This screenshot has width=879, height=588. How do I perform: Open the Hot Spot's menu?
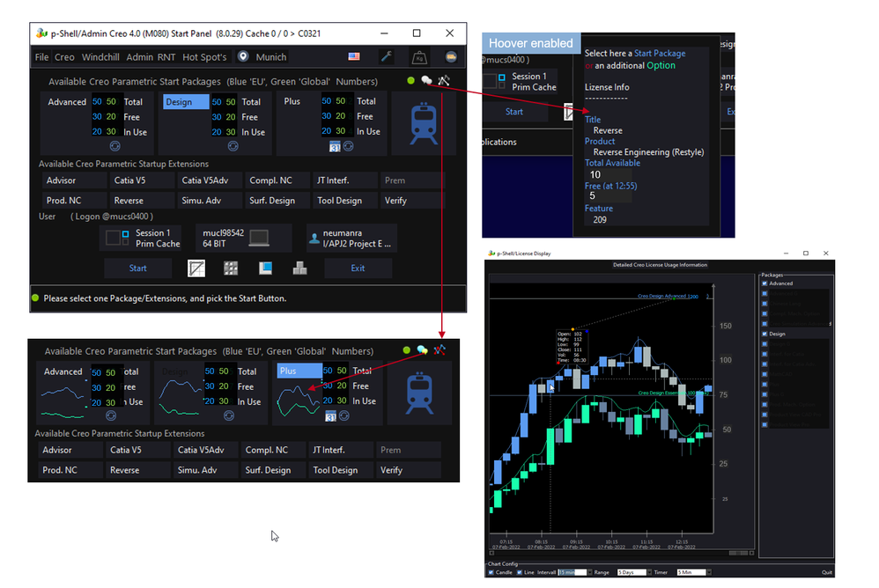click(x=204, y=57)
